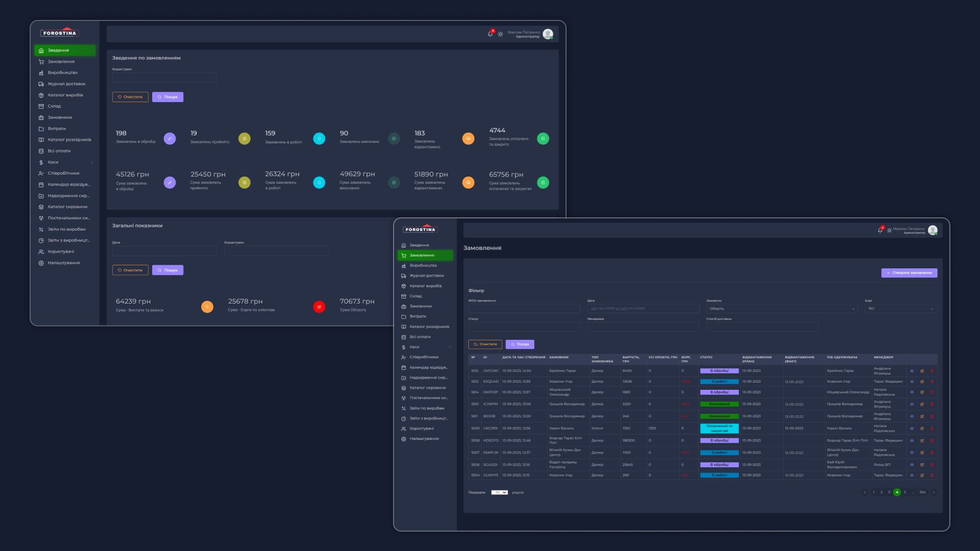Open notifications bell in orders window

880,230
